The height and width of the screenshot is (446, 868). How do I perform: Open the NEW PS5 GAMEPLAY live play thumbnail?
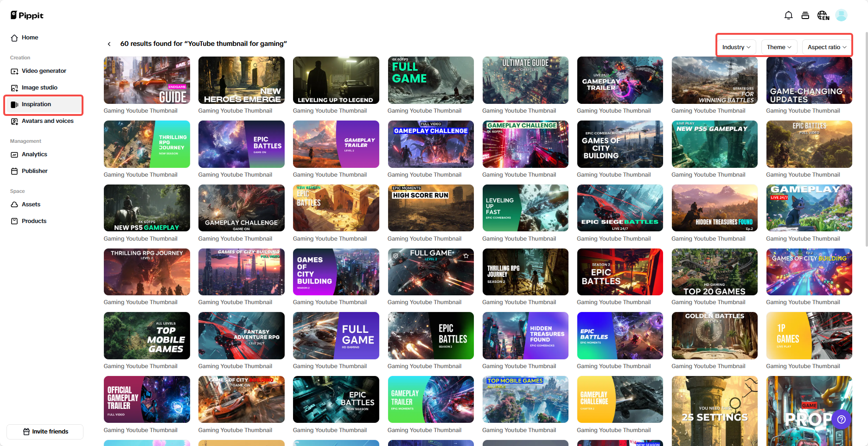715,144
